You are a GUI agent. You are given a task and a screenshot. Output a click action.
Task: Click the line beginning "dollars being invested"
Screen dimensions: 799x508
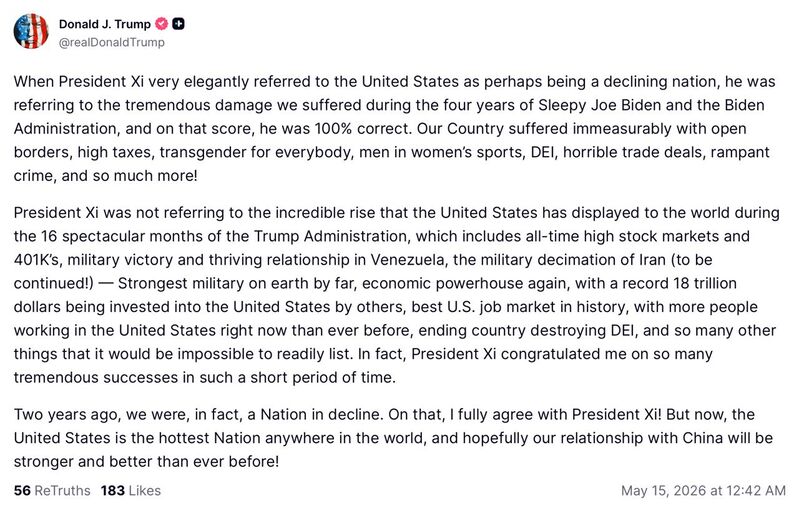386,307
